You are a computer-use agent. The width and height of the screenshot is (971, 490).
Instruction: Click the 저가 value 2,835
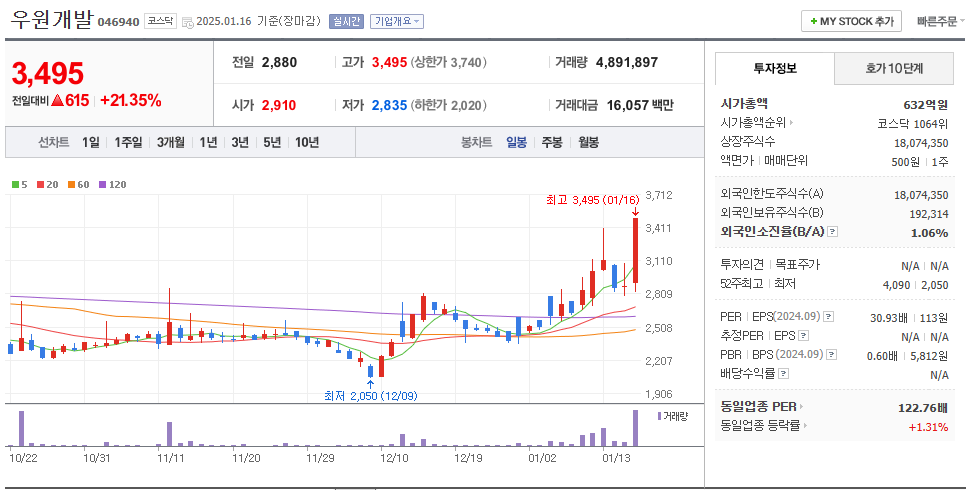(390, 105)
